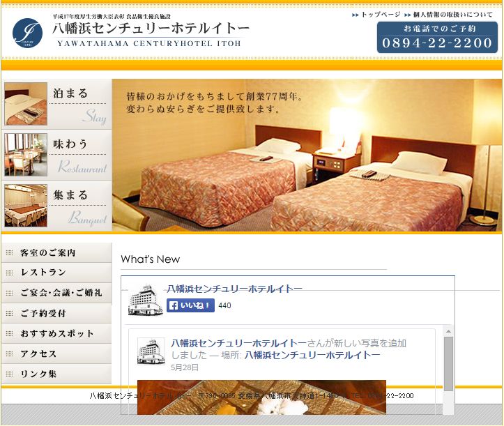Viewport: 504px width, 426px height.
Task: Open おすすめスポット menu item
Action: tap(56, 333)
